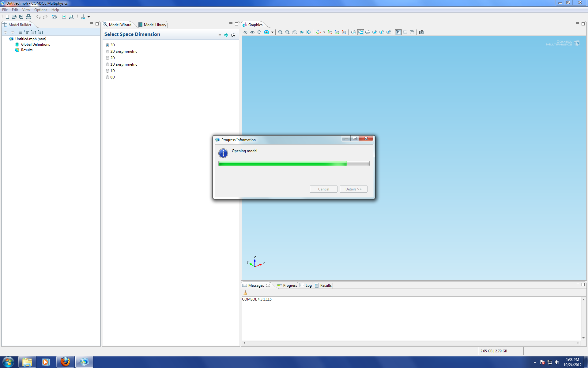Open the Options menu
588x368 pixels.
[x=40, y=10]
